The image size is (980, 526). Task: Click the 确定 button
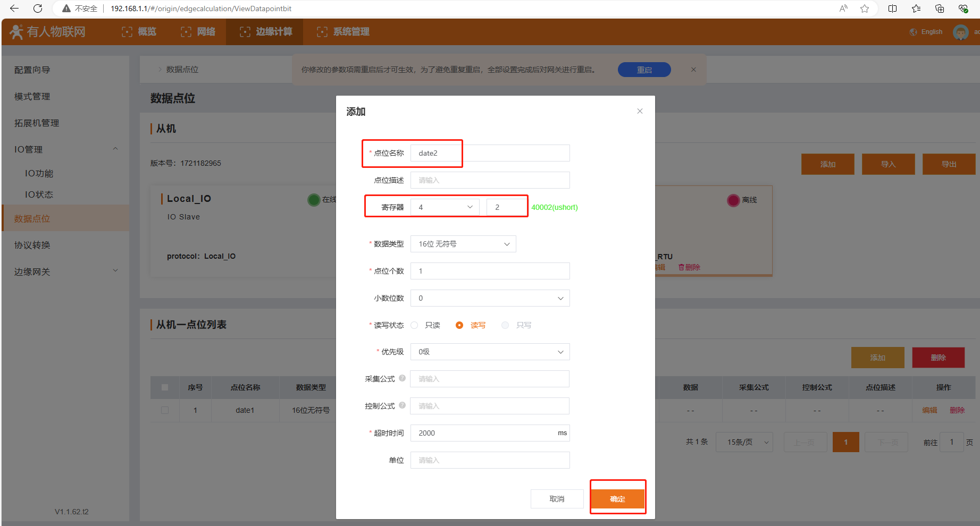[617, 499]
